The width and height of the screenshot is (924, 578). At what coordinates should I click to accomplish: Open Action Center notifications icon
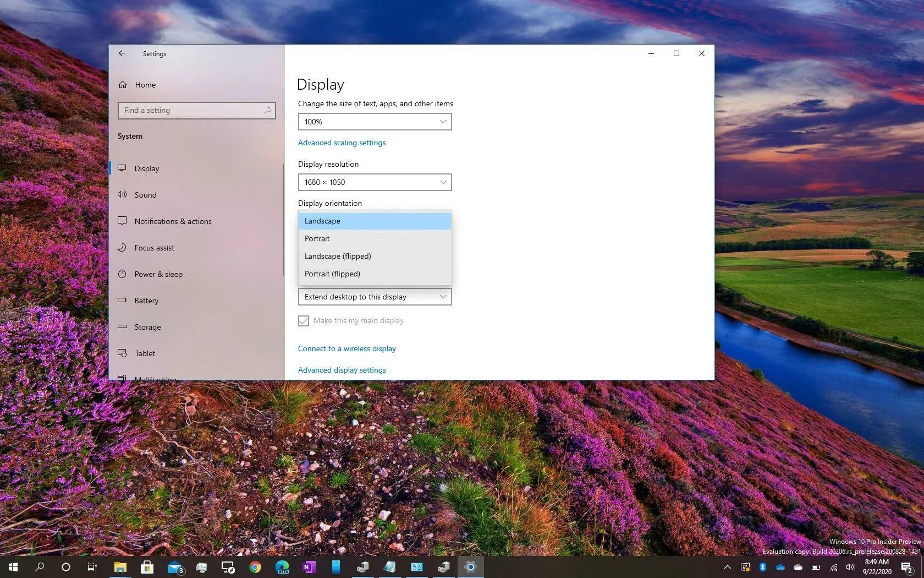[908, 567]
